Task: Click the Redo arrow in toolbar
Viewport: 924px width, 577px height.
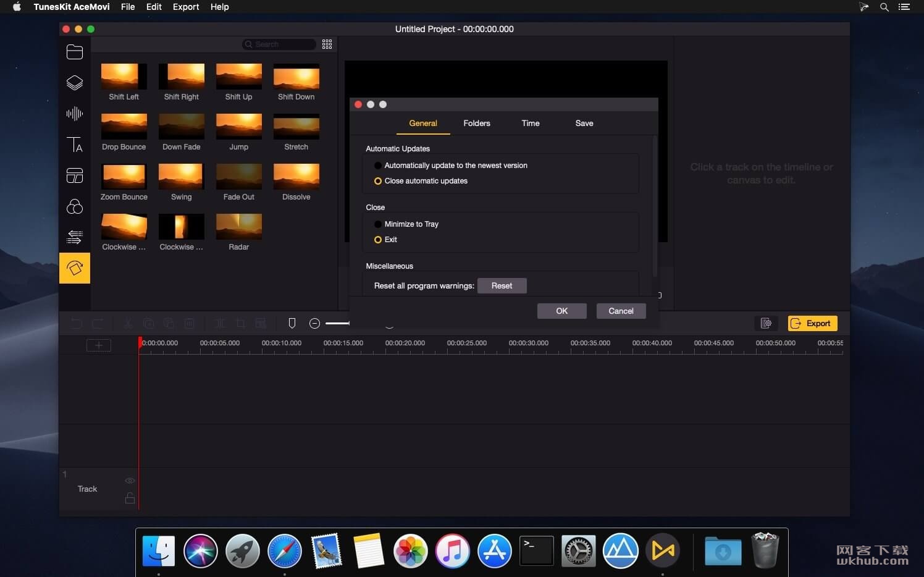Action: (98, 323)
